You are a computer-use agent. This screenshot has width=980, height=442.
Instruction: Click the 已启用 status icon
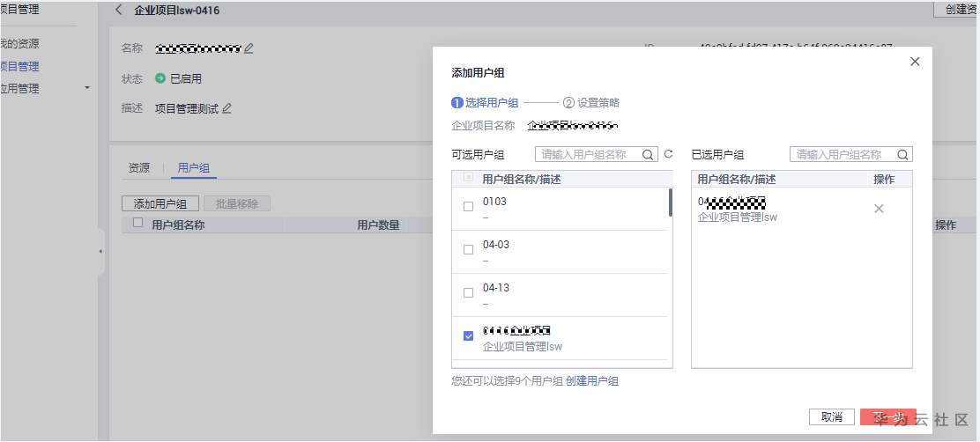point(160,78)
